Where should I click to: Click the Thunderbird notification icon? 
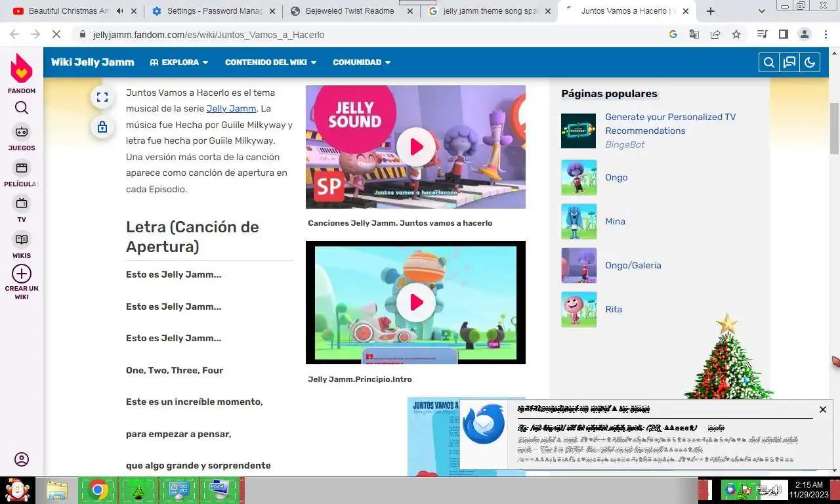pyautogui.click(x=484, y=425)
